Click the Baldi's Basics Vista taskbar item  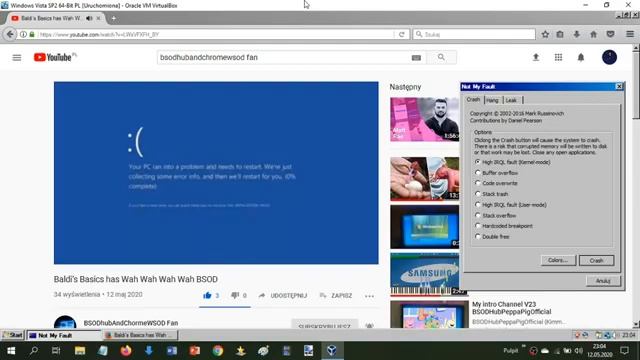tap(140, 336)
